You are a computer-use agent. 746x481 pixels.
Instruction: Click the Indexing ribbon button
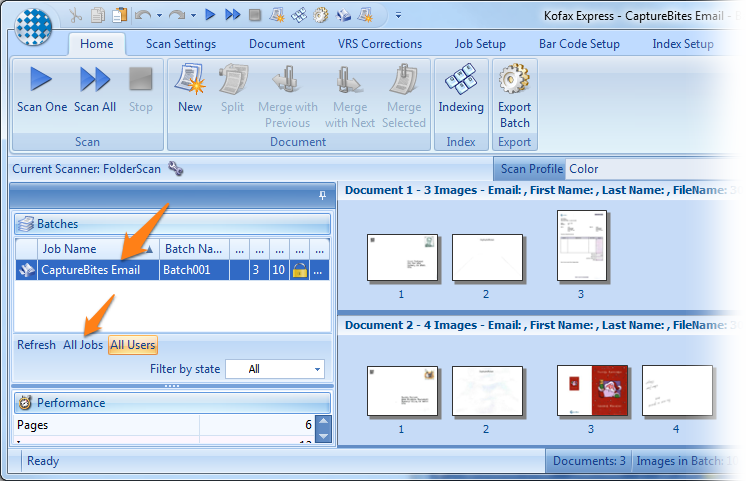(x=461, y=89)
